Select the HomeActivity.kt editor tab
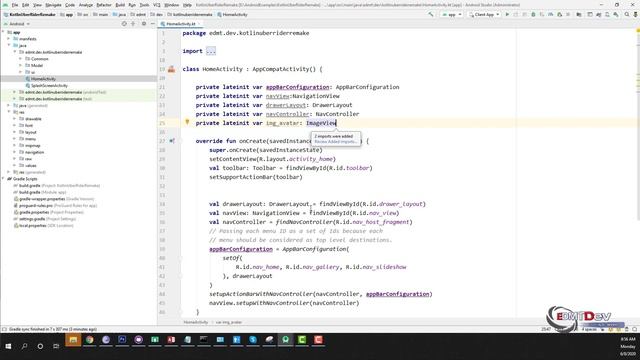This screenshot has height=360, width=640. (180, 24)
